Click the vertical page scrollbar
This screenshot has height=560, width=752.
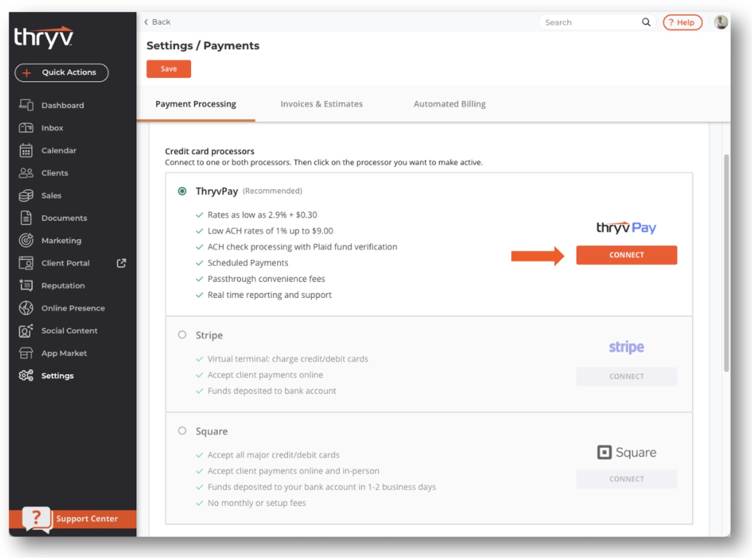[726, 263]
